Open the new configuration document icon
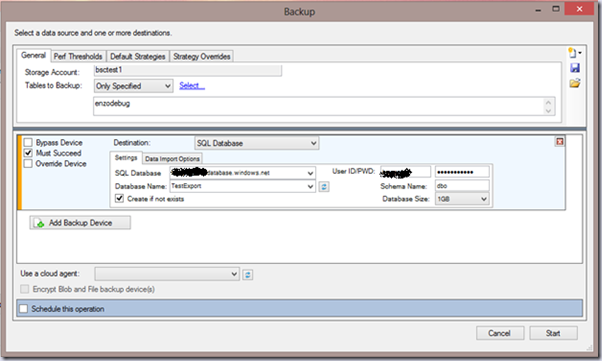 pyautogui.click(x=572, y=53)
